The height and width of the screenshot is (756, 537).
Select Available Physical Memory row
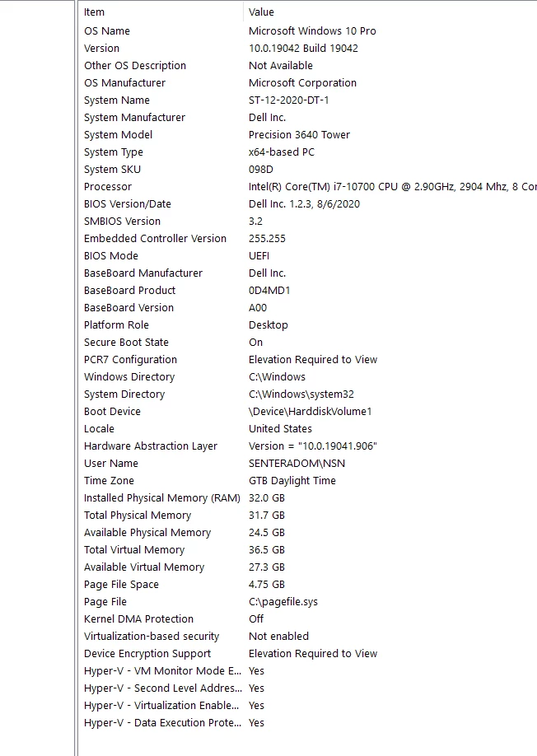(x=147, y=534)
